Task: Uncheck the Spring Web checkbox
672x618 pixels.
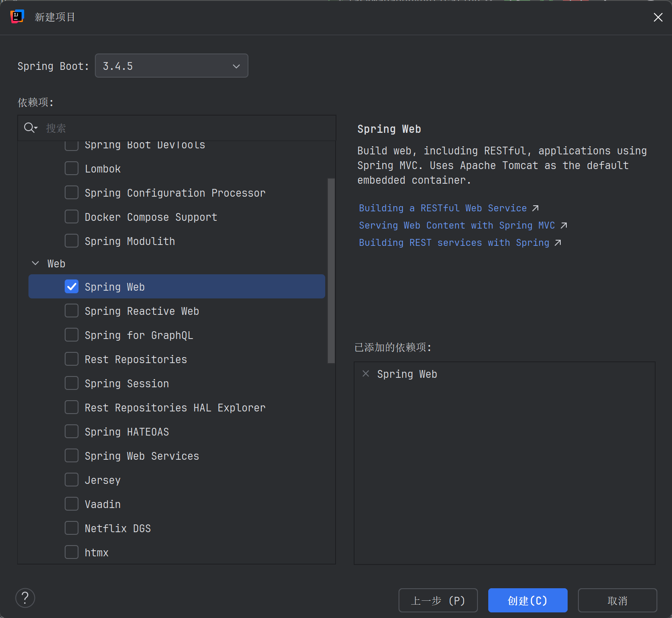Action: click(x=72, y=286)
